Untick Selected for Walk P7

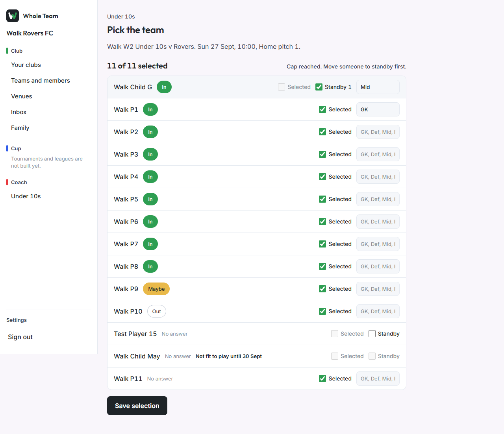coord(322,244)
